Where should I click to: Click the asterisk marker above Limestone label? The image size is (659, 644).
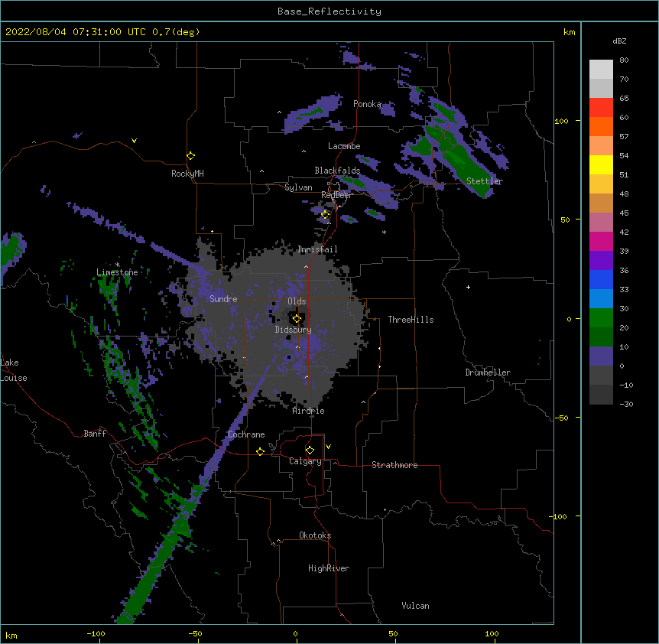(x=118, y=265)
